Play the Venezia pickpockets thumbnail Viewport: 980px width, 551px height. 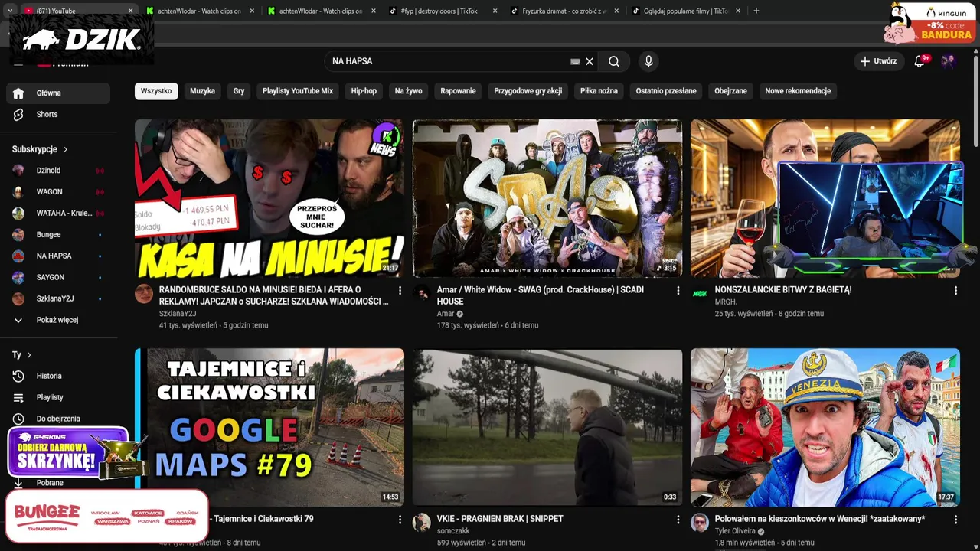point(825,428)
